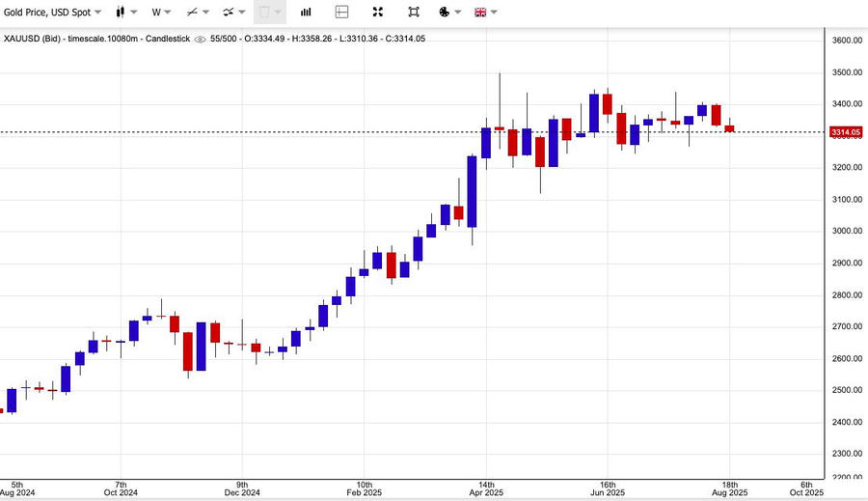Click the candlestick chart type icon
The image size is (868, 501).
tap(120, 13)
